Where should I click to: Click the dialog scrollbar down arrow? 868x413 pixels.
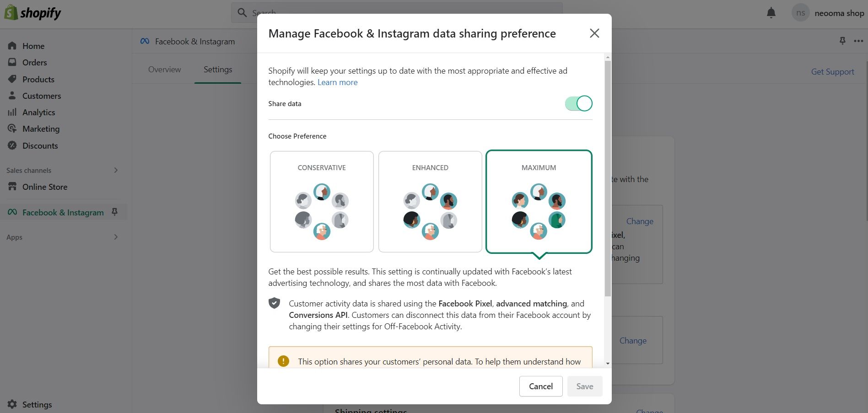pyautogui.click(x=608, y=364)
